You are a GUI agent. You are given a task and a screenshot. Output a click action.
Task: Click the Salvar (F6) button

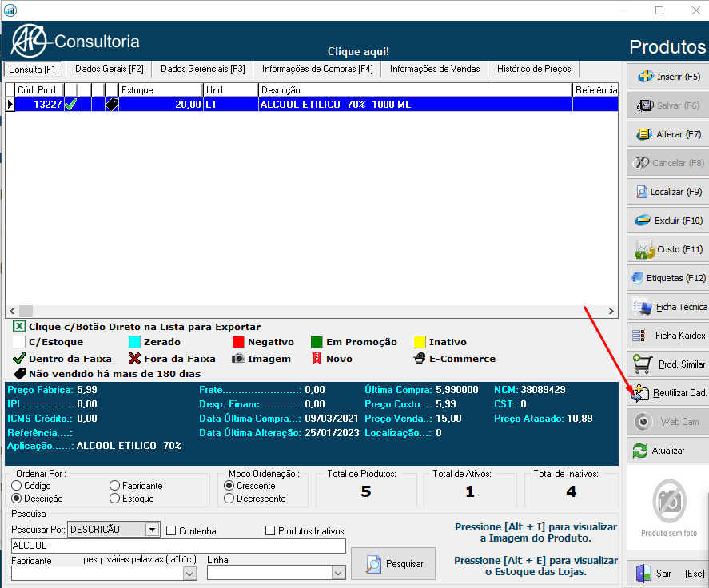(668, 105)
